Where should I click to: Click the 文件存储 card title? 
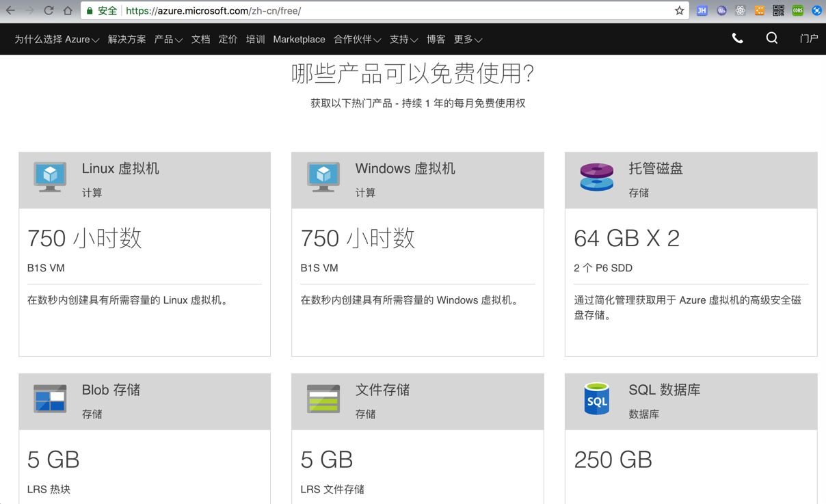(x=382, y=390)
